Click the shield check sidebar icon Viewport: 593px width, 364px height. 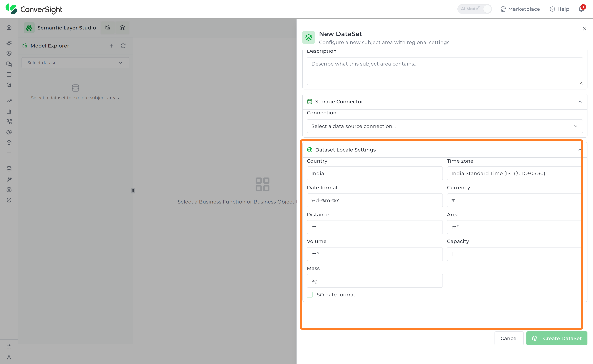click(x=9, y=200)
